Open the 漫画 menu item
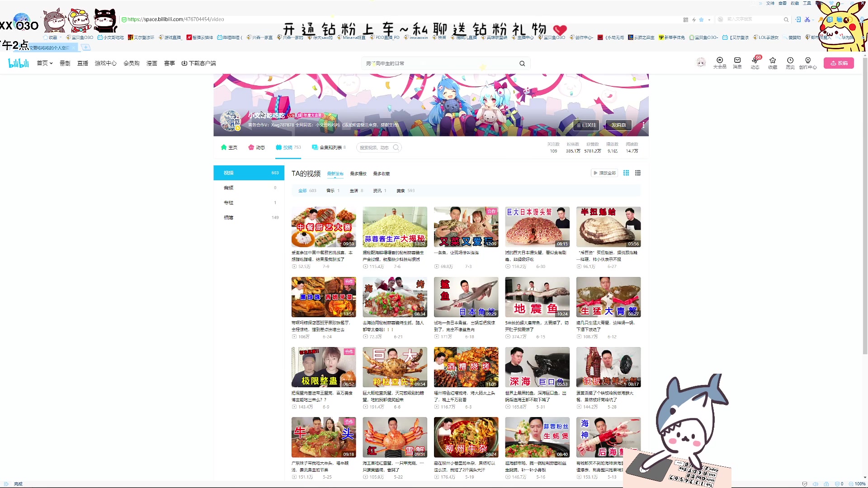Viewport: 868px width, 488px height. (x=152, y=63)
